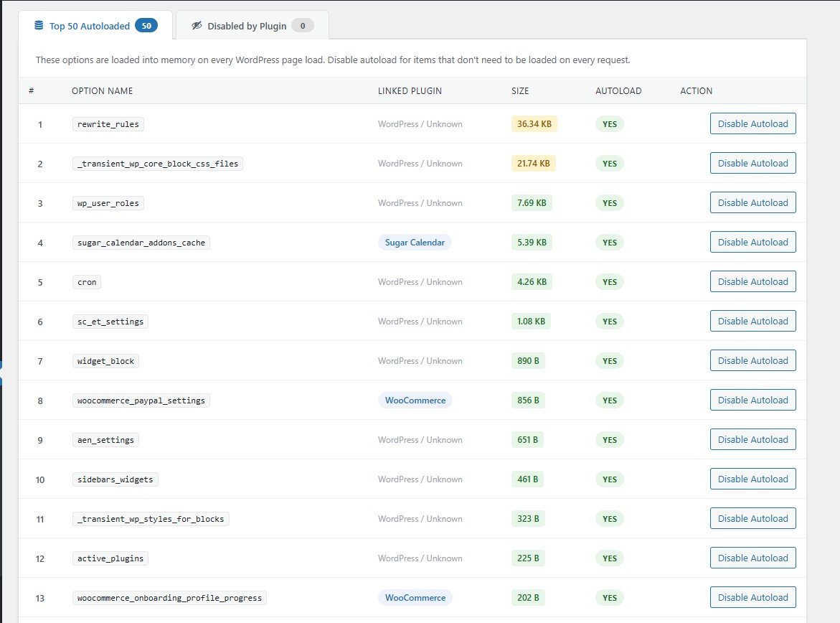Viewport: 840px width, 623px height.
Task: Click WooCommerce badge in onboarding_profile_progress row
Action: pos(415,598)
